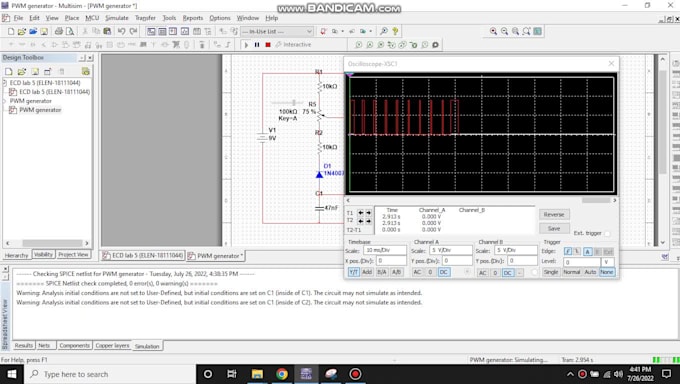The width and height of the screenshot is (680, 384).
Task: Click New design icon in Design Toolbox
Action: click(x=9, y=71)
